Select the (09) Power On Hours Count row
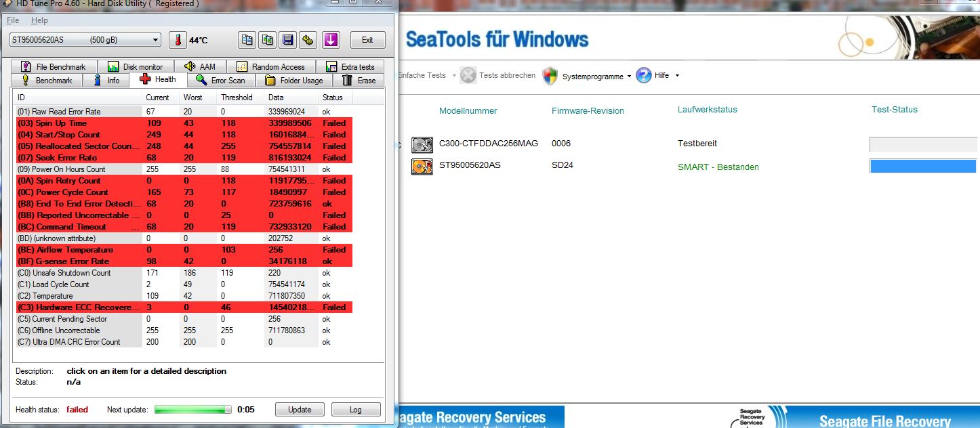The height and width of the screenshot is (428, 980). coord(184,169)
